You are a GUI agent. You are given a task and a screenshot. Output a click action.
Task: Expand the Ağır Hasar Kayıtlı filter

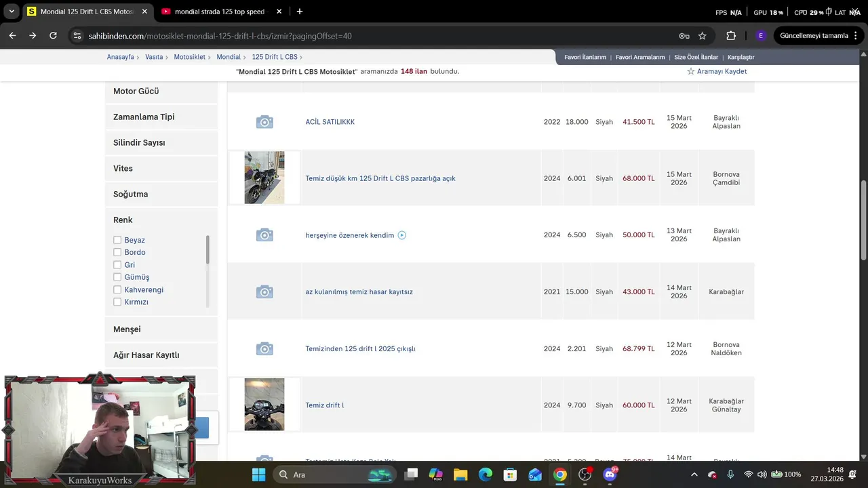pos(161,354)
